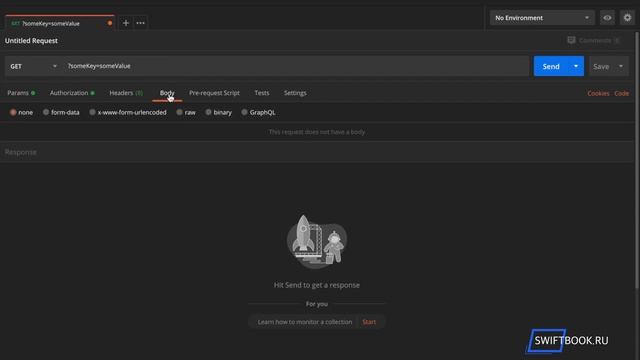The width and height of the screenshot is (640, 360).
Task: Open tab options ellipsis menu
Action: click(140, 23)
